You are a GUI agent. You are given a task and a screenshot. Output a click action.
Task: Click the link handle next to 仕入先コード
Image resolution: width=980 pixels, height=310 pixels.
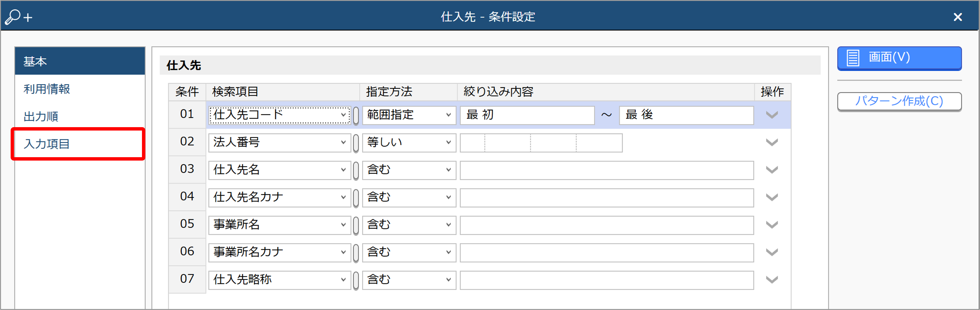pyautogui.click(x=356, y=115)
